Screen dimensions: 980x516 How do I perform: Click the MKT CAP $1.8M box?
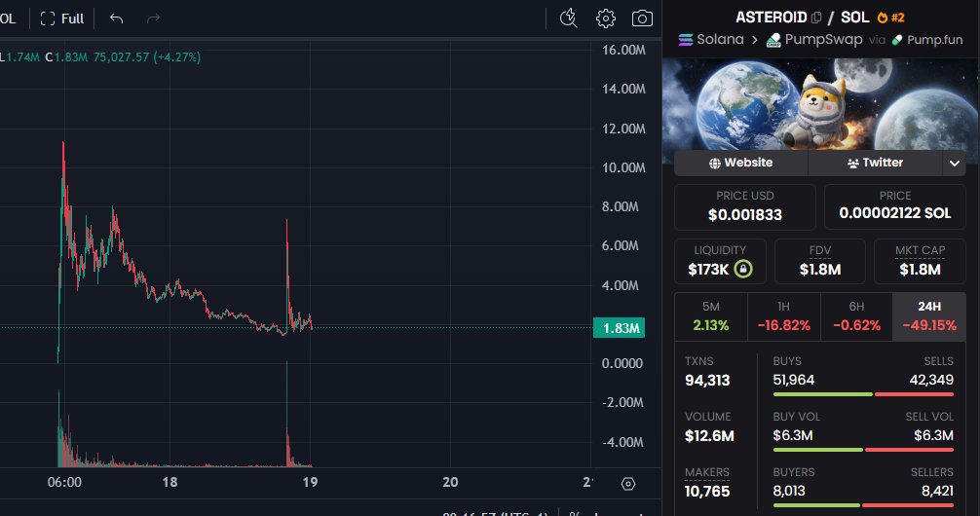[920, 261]
